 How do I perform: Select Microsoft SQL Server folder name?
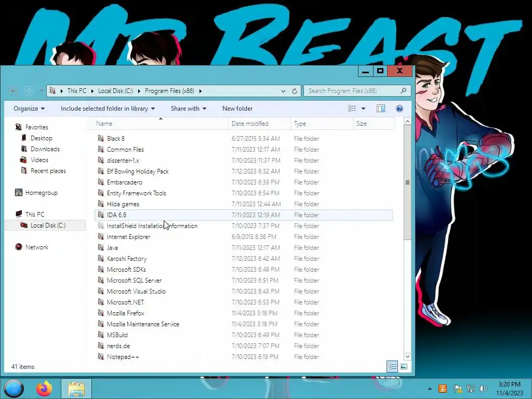[135, 280]
